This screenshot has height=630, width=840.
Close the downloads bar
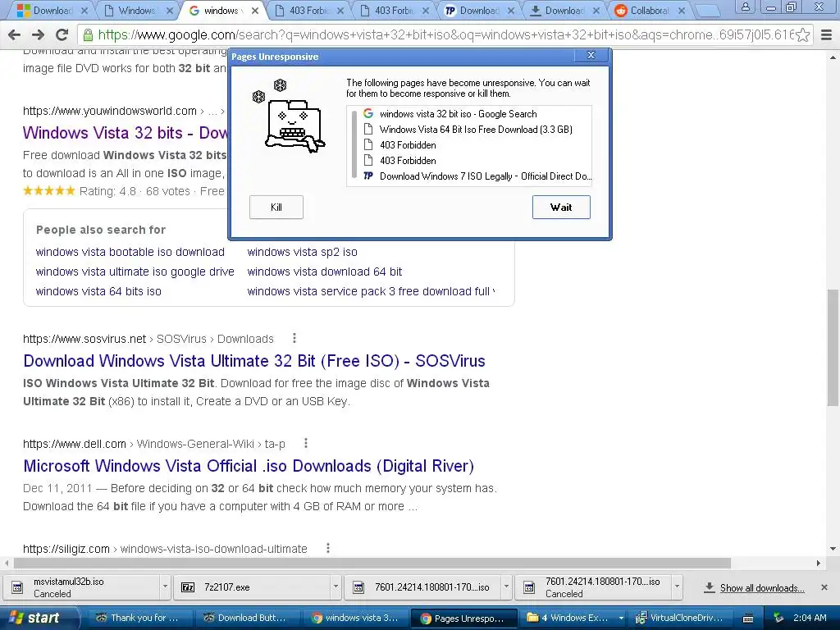[824, 587]
